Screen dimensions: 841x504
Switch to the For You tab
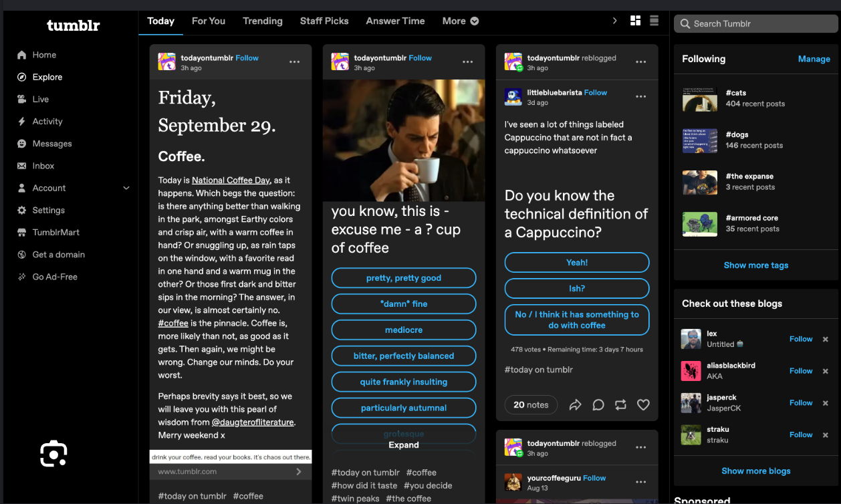(209, 21)
